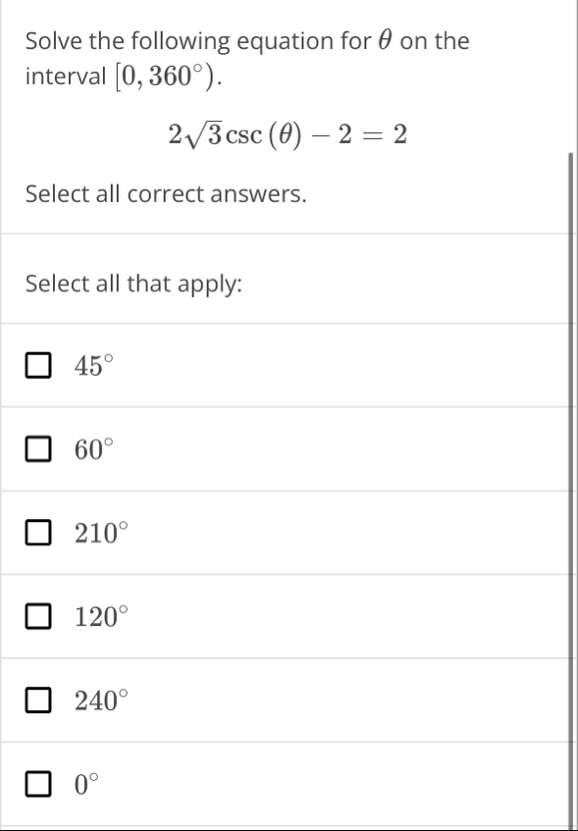This screenshot has height=831, width=578.
Task: Click the 240° label text
Action: tap(98, 701)
